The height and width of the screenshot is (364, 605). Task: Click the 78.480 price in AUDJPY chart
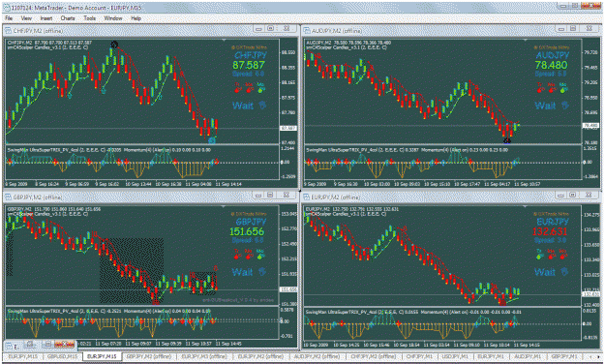[552, 65]
